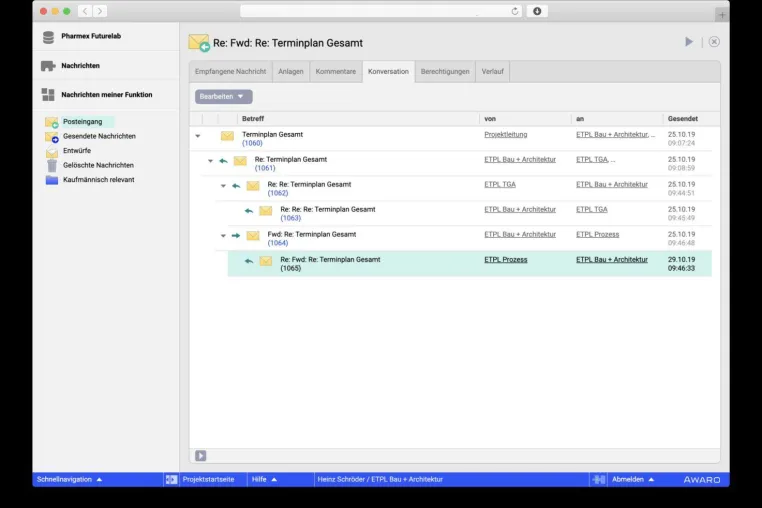Click ETPL Bau + Architektur sender in row 1061
The width and height of the screenshot is (762, 508).
[x=520, y=159]
